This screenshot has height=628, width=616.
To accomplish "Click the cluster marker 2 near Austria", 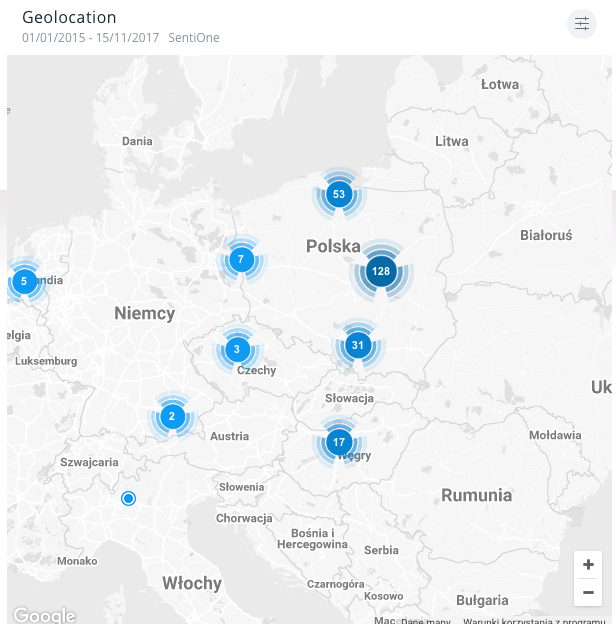I will (172, 417).
